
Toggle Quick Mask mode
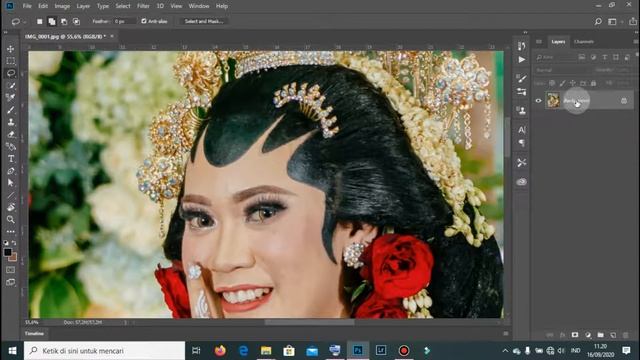[x=11, y=270]
